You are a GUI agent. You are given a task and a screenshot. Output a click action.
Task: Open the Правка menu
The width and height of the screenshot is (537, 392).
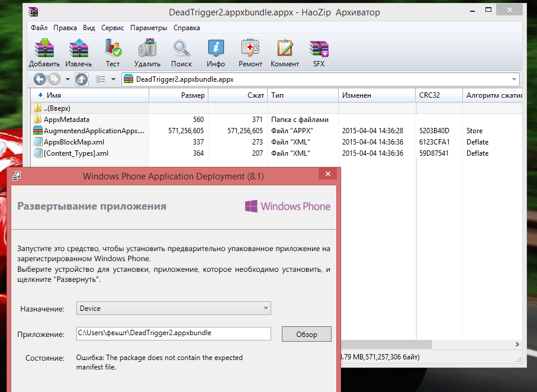point(65,28)
